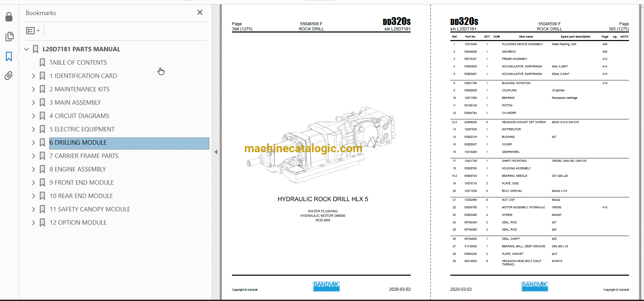The image size is (644, 301).
Task: Expand the 1 IDENTIFICATION CARD bookmark
Action: point(33,76)
